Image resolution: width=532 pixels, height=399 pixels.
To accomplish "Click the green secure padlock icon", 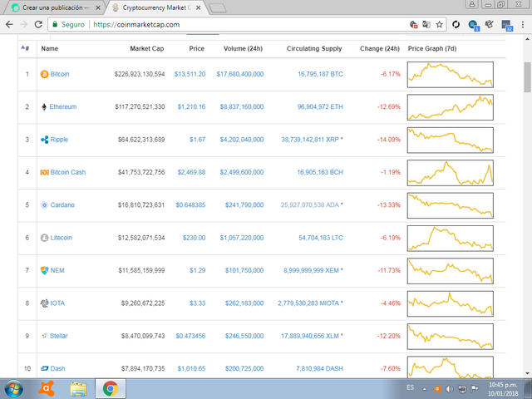I will tap(55, 24).
